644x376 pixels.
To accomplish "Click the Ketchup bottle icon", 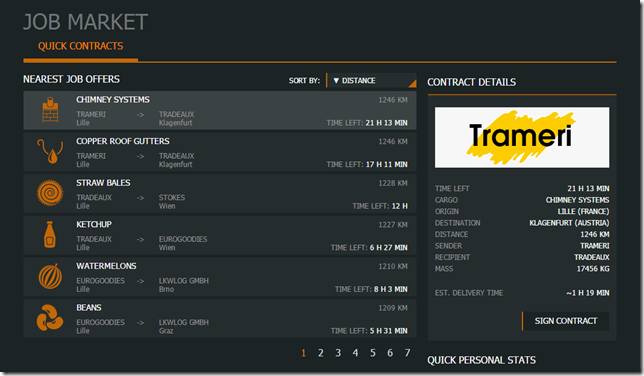I will (x=50, y=235).
